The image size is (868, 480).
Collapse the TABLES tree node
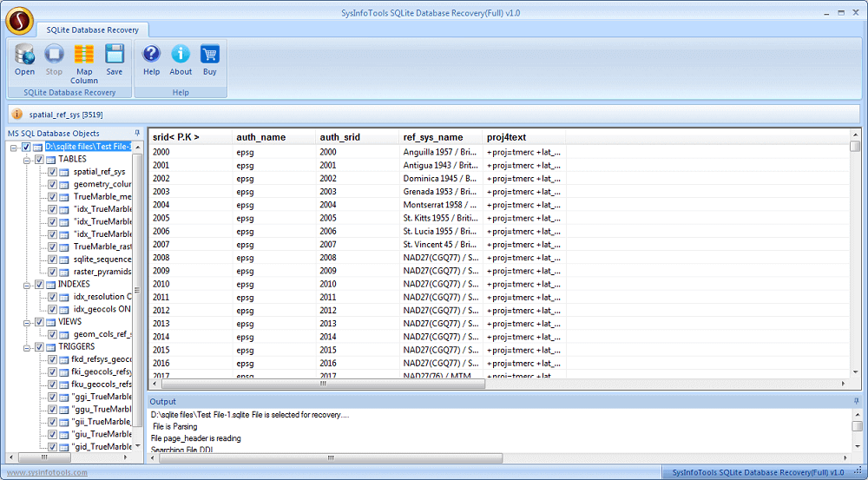(27, 160)
